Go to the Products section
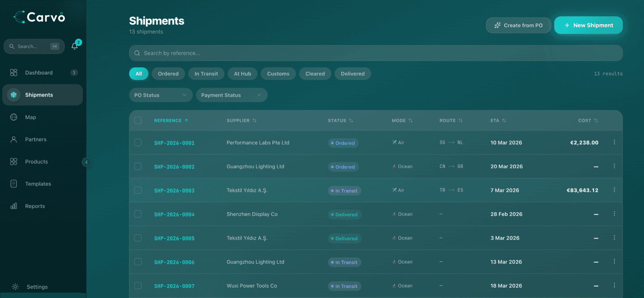Viewport: 644px width, 298px height. coord(36,161)
